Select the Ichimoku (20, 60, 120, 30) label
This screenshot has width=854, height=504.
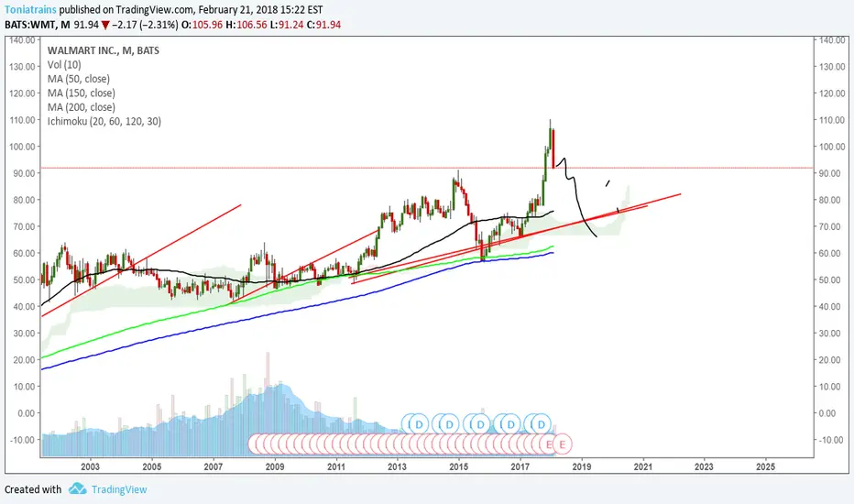104,121
